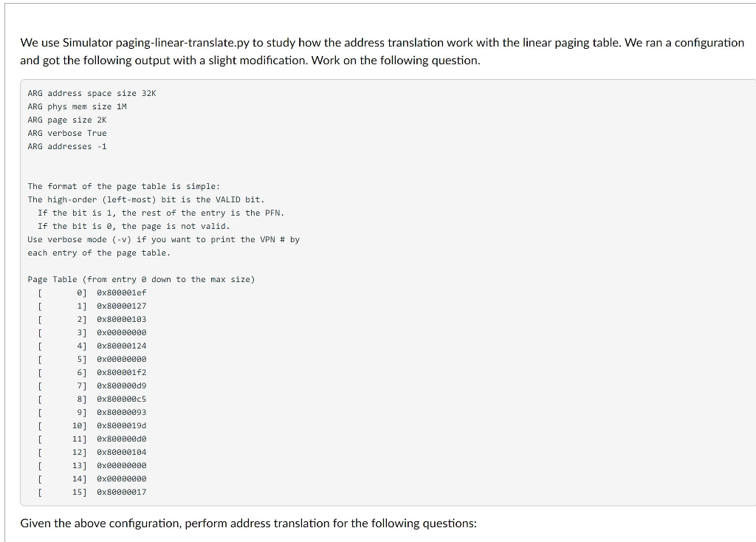This screenshot has height=542, width=756.
Task: Click page table entry 10 value 0x8000019d
Action: [120, 425]
